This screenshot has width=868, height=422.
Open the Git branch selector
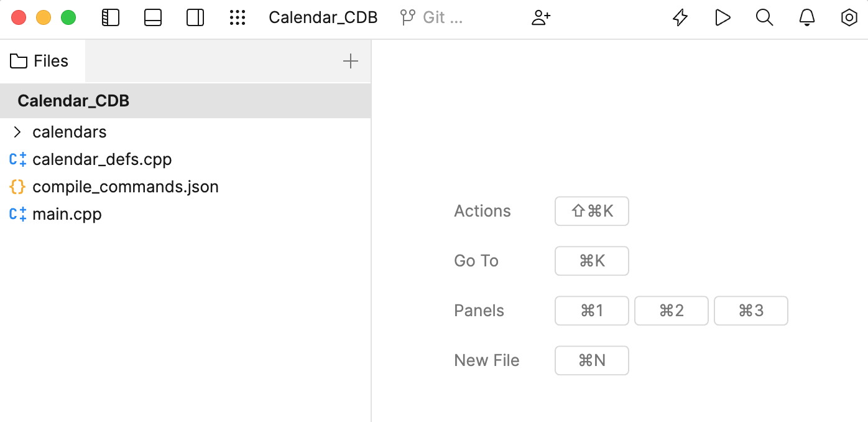[x=430, y=17]
